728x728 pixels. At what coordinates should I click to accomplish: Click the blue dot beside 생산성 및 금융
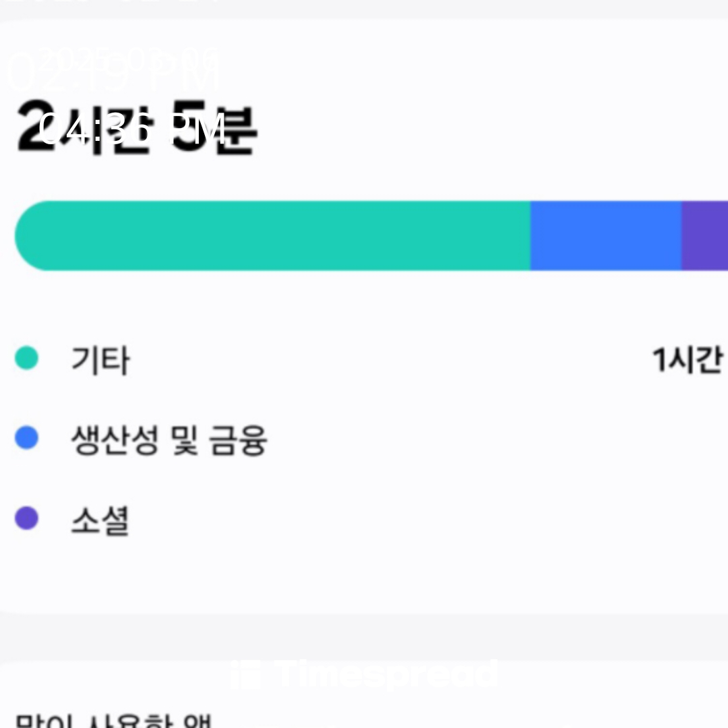click(x=26, y=438)
